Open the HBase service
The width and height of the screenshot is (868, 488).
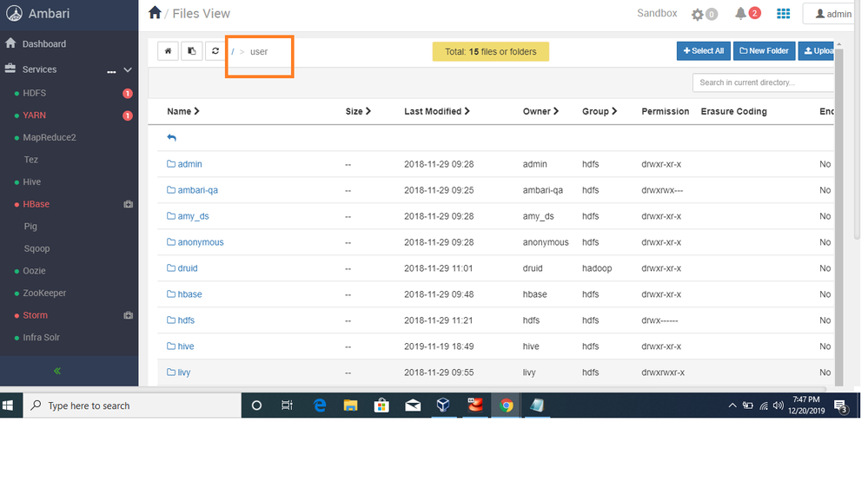coord(36,203)
